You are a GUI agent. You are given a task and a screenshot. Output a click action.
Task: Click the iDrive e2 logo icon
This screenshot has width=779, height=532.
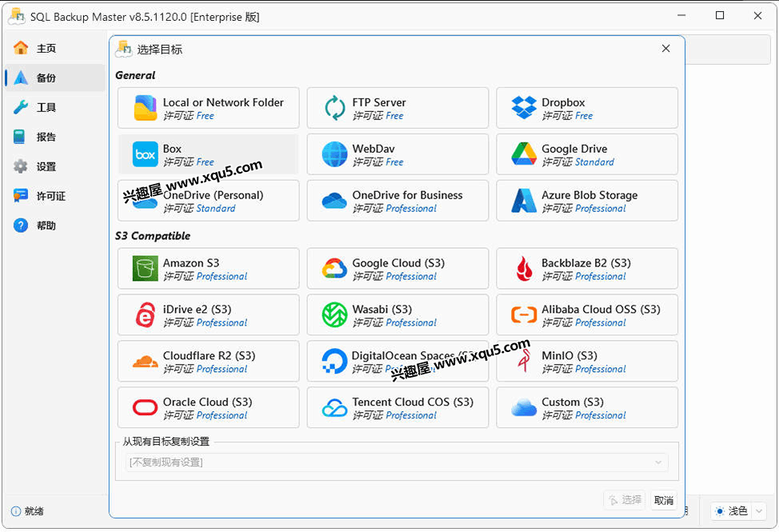(145, 315)
